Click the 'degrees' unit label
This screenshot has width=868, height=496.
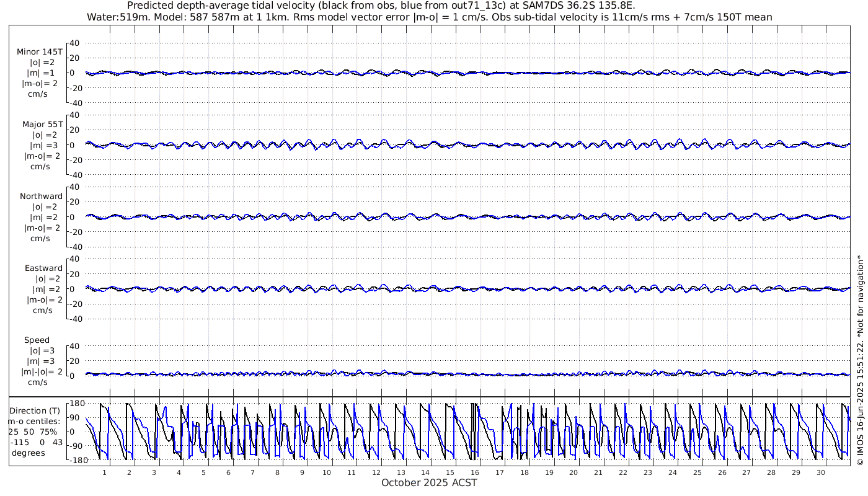[x=28, y=453]
